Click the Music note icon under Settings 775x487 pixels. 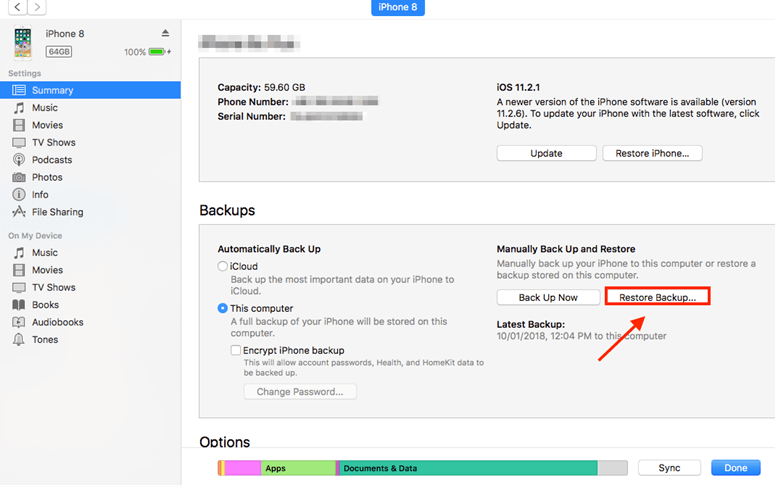click(19, 108)
